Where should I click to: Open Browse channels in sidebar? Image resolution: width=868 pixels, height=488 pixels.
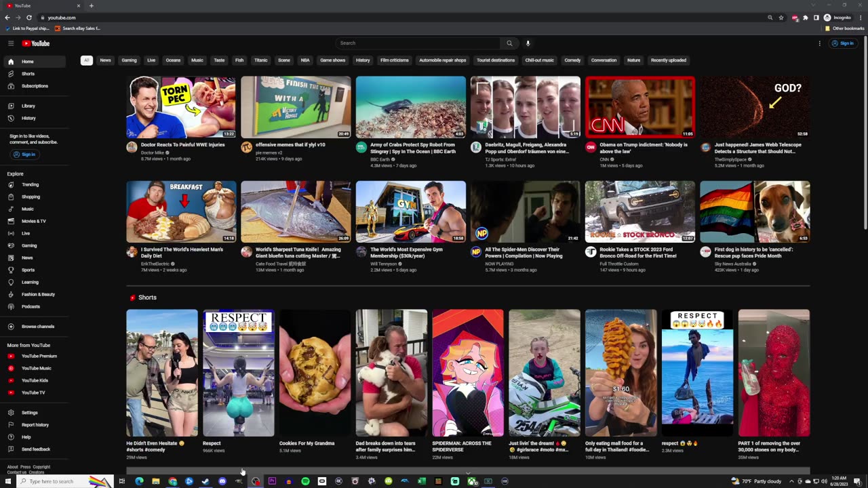click(x=33, y=326)
